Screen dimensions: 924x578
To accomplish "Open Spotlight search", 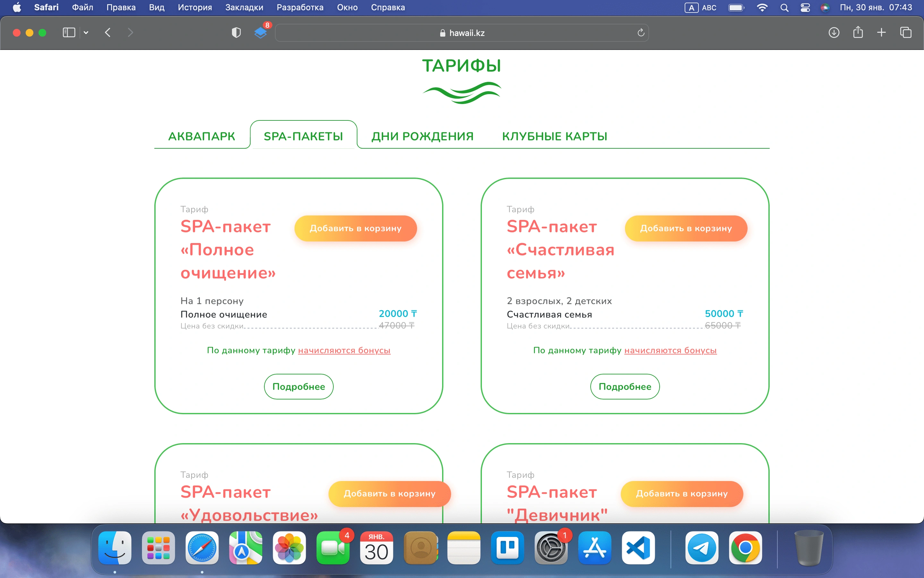I will click(784, 8).
